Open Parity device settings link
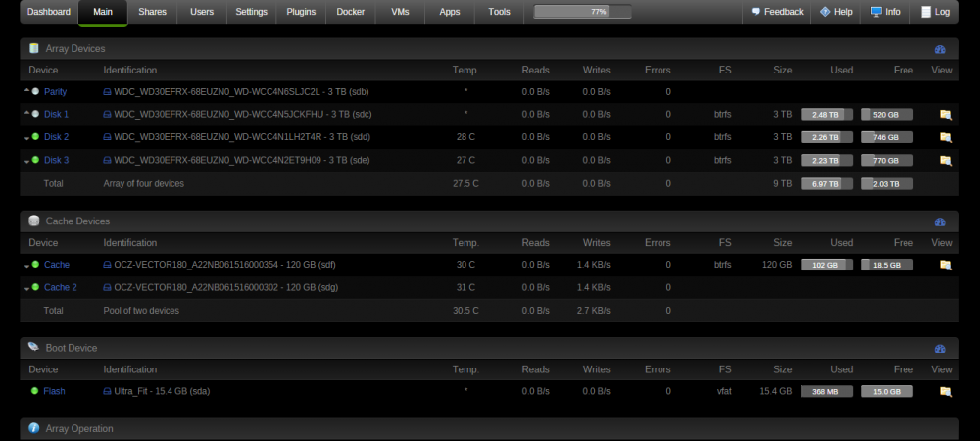The width and height of the screenshot is (980, 441). pos(55,92)
